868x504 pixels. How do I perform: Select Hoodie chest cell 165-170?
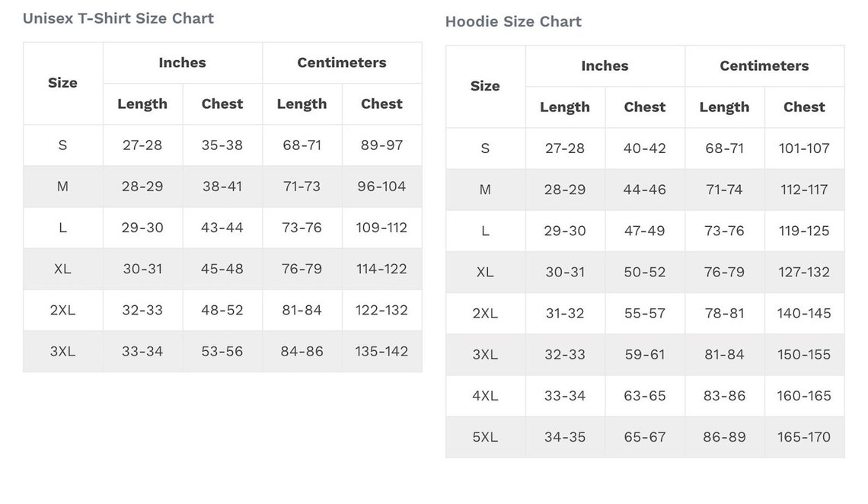pyautogui.click(x=804, y=437)
